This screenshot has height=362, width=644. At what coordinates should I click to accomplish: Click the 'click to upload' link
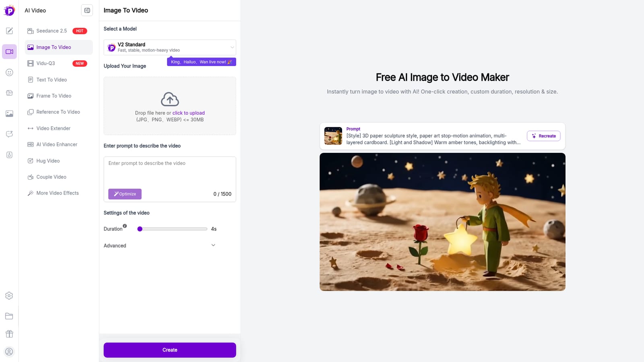click(188, 113)
